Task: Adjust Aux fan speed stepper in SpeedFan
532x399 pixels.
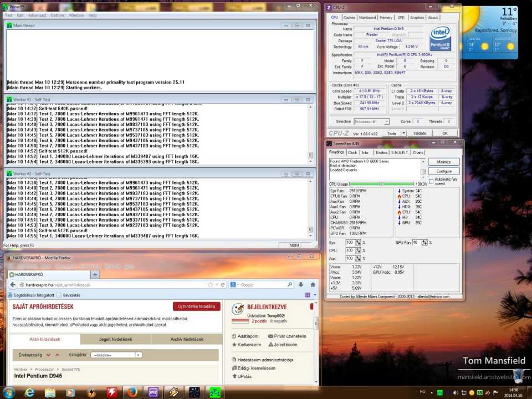Action: pyautogui.click(x=357, y=259)
